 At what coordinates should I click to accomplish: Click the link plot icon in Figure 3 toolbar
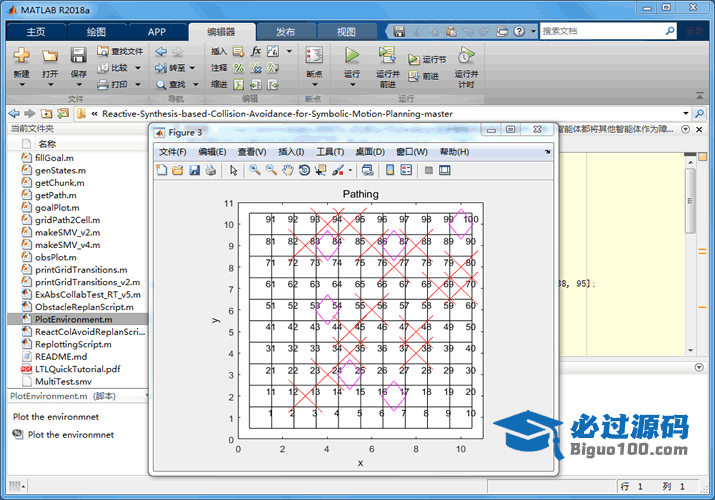[x=368, y=170]
